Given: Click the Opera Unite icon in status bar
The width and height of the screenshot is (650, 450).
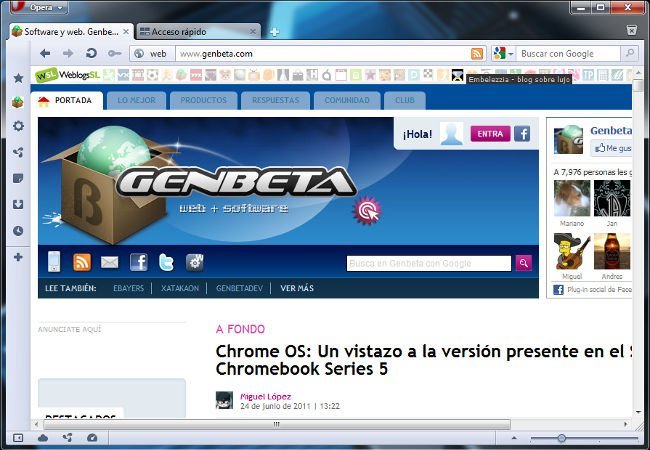Looking at the screenshot, I should pos(68,438).
